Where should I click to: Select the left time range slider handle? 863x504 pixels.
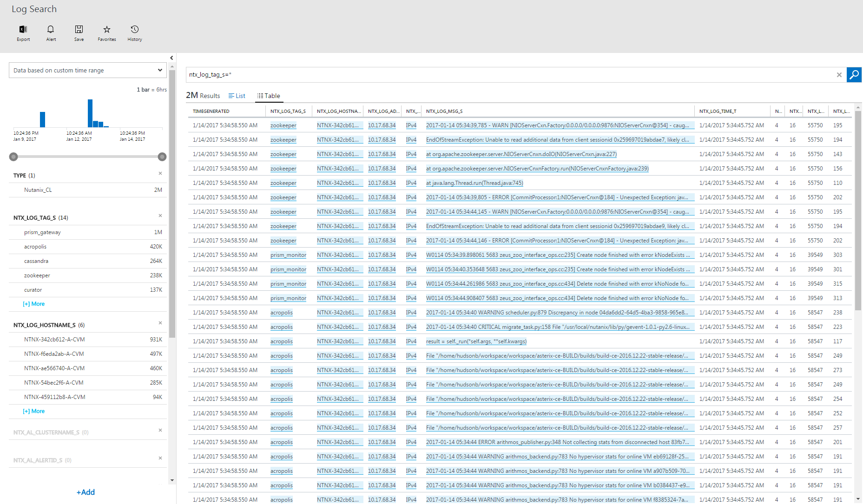[x=13, y=157]
